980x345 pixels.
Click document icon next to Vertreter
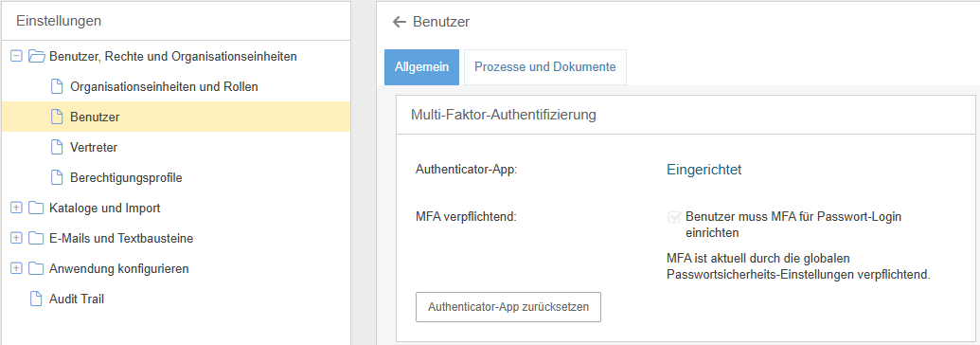coord(57,147)
